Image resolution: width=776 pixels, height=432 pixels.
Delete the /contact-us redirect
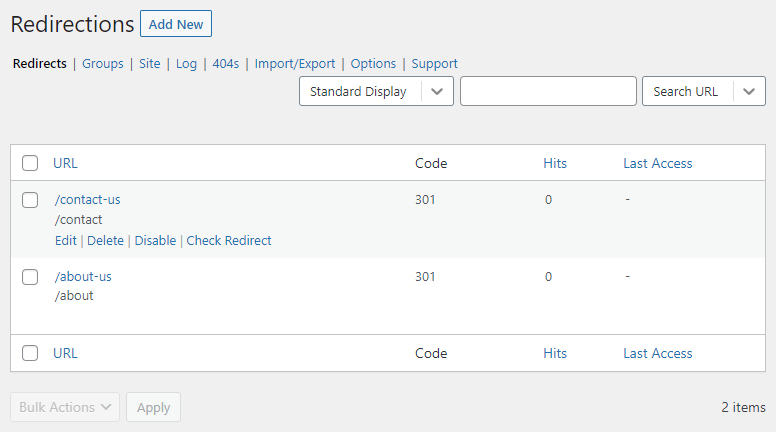105,240
